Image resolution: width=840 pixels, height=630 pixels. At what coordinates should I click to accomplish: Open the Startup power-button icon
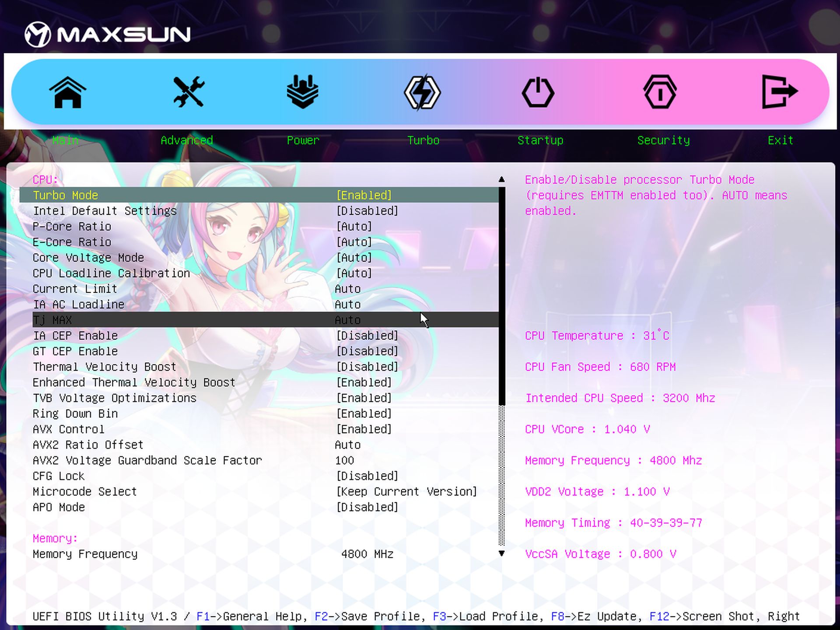pos(538,92)
